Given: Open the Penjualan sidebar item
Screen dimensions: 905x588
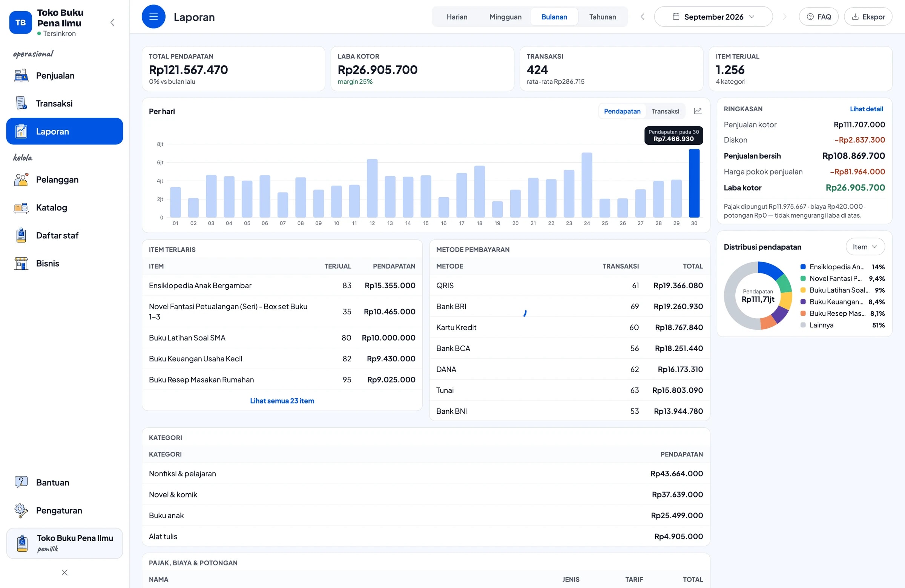Looking at the screenshot, I should [64, 76].
